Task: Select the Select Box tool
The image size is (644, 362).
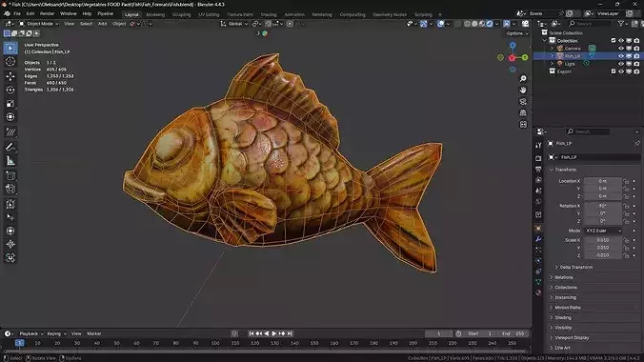Action: 10,48
